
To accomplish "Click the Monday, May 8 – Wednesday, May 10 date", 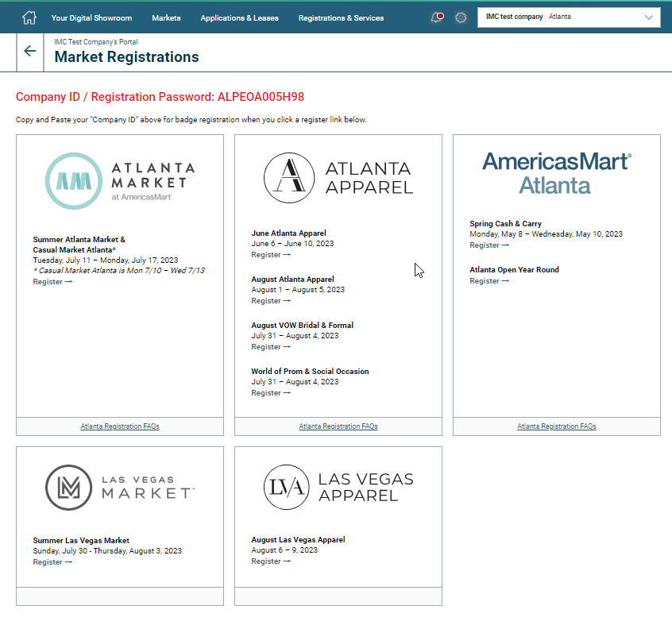I will pyautogui.click(x=546, y=234).
